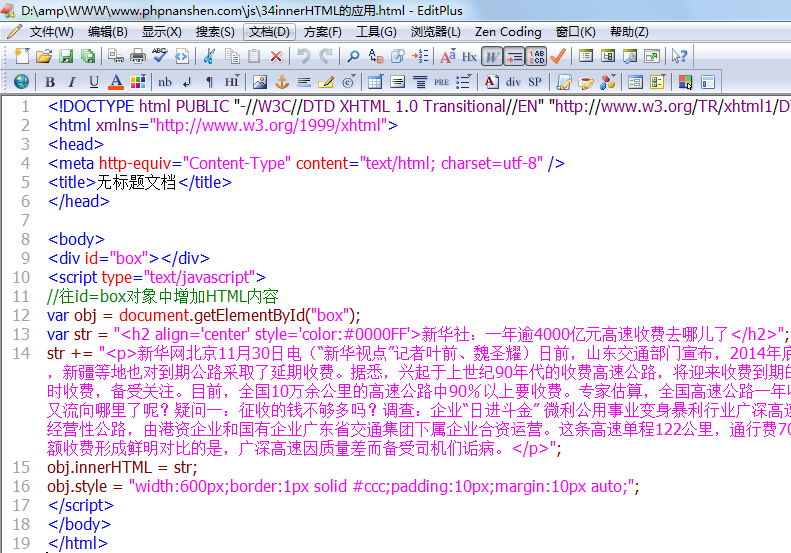791x553 pixels.
Task: Run spell check (ABC checkmark)
Action: pyautogui.click(x=160, y=56)
